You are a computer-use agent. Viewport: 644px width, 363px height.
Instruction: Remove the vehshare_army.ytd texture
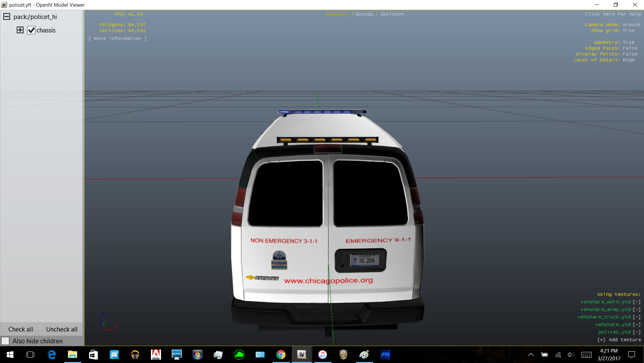[x=636, y=309]
